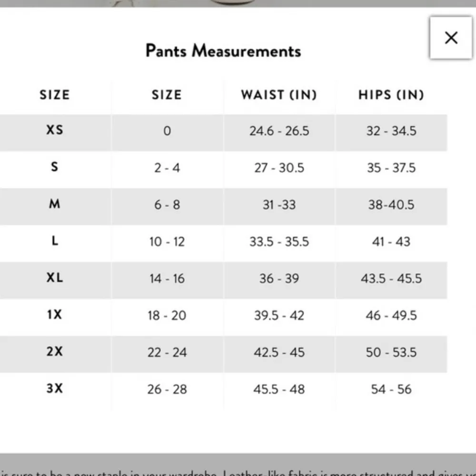
Task: Click the HIPS (IN) column header
Action: (391, 95)
